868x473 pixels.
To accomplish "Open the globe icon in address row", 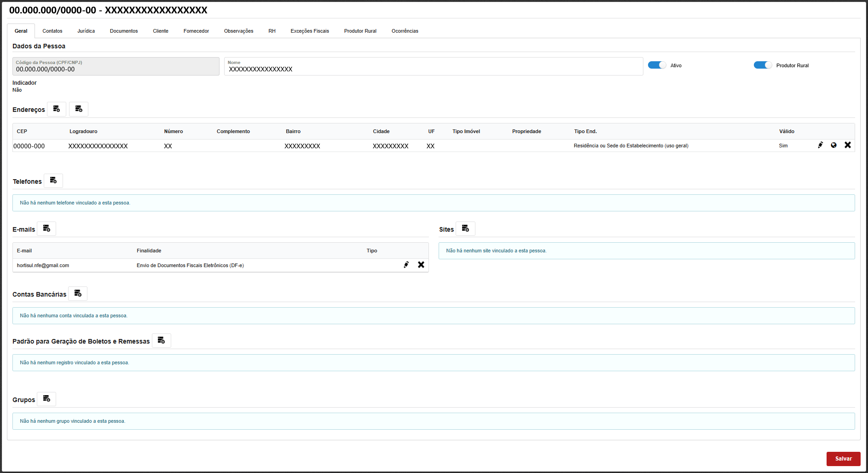I will coord(833,145).
